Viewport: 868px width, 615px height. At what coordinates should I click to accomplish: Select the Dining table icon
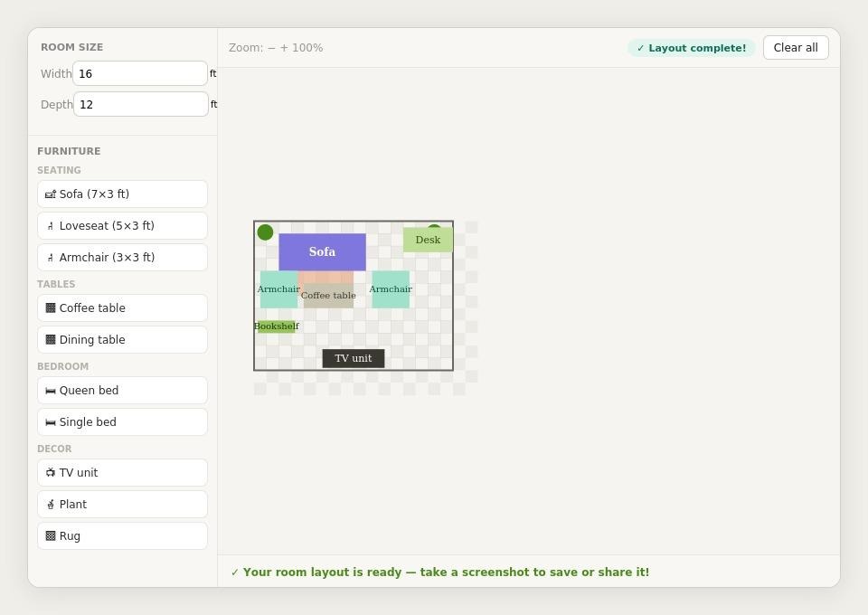[x=51, y=339]
